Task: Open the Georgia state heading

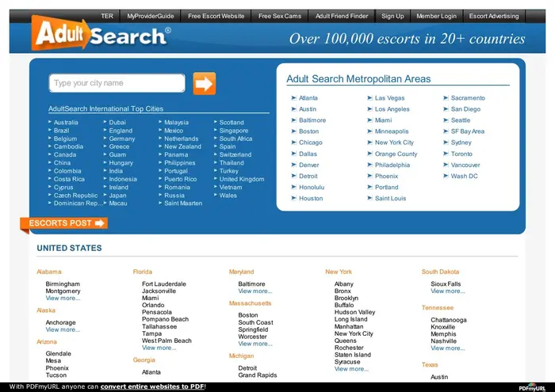Action: [144, 360]
